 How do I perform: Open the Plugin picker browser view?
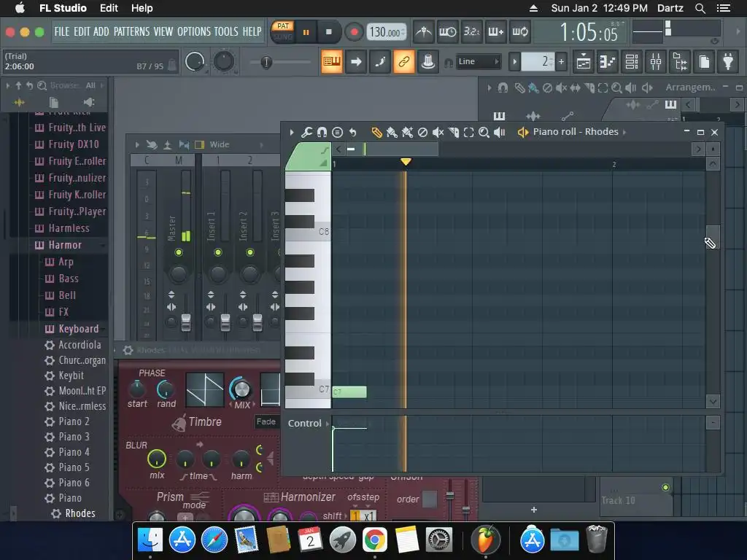coord(681,61)
